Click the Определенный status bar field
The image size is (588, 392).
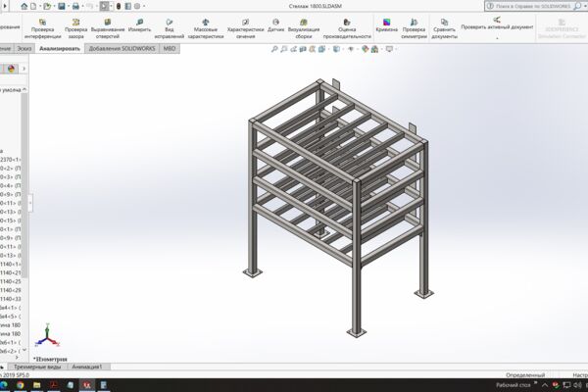point(525,374)
